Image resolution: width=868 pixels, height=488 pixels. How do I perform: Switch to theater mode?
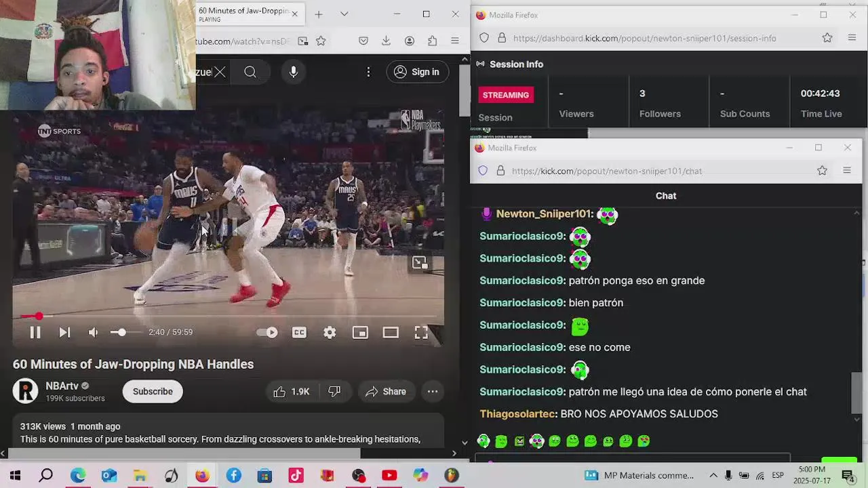391,332
